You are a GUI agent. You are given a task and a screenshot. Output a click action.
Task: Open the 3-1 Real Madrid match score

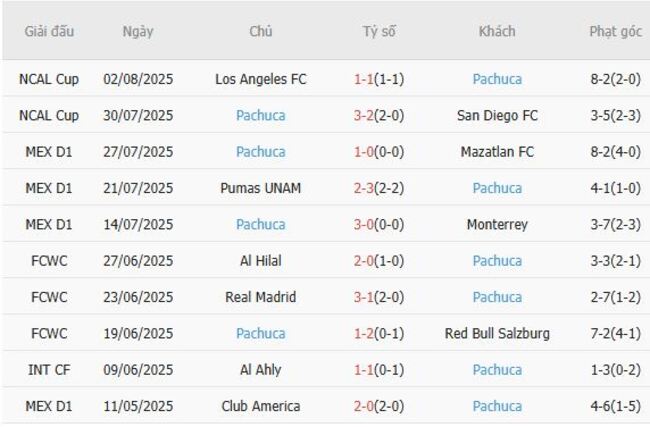[x=379, y=297]
